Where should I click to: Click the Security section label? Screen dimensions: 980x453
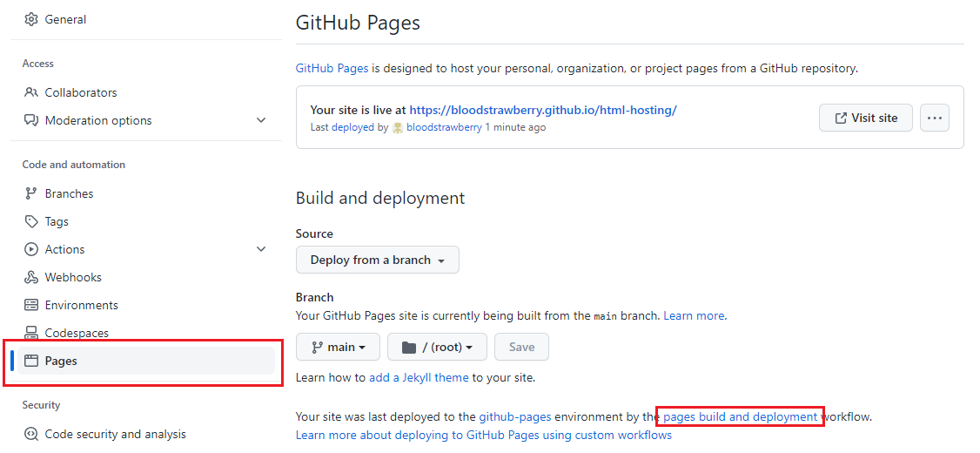click(41, 405)
